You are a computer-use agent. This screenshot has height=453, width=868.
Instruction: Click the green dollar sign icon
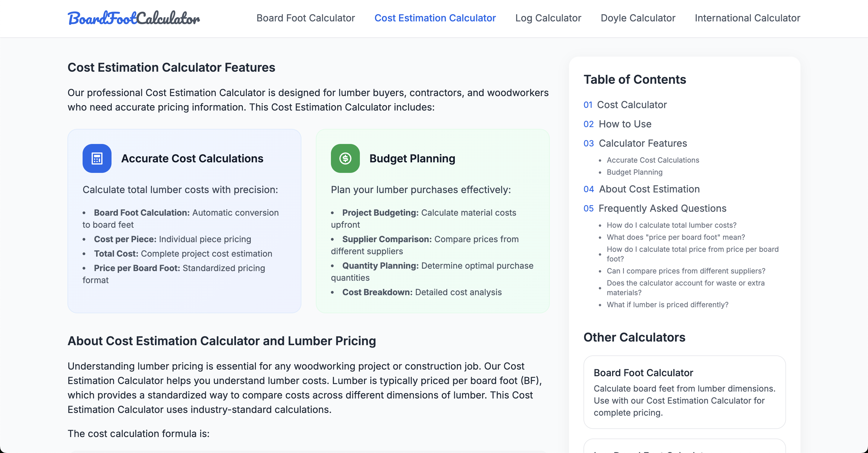tap(345, 158)
